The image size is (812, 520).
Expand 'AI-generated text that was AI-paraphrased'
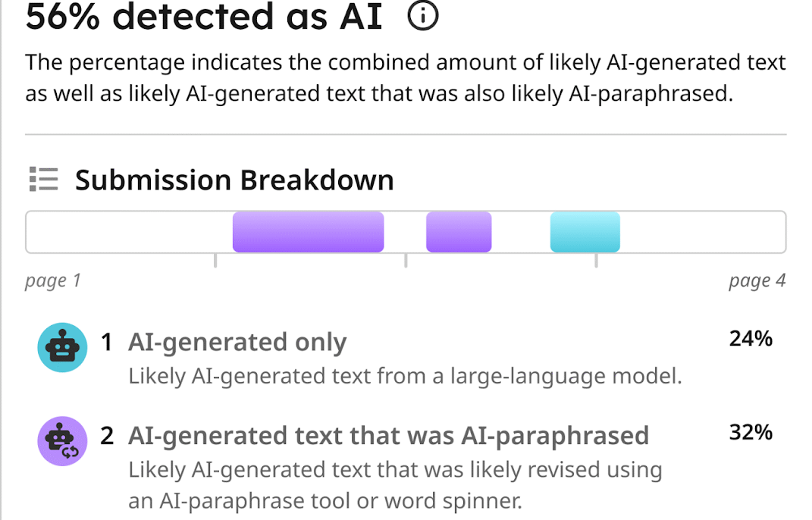coord(390,435)
